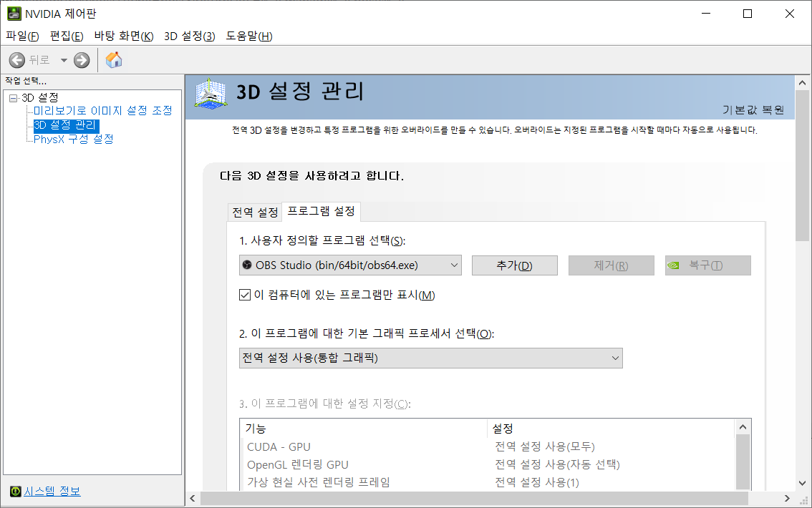Image resolution: width=812 pixels, height=508 pixels.
Task: Open the 도움말(H) menu
Action: tap(249, 36)
